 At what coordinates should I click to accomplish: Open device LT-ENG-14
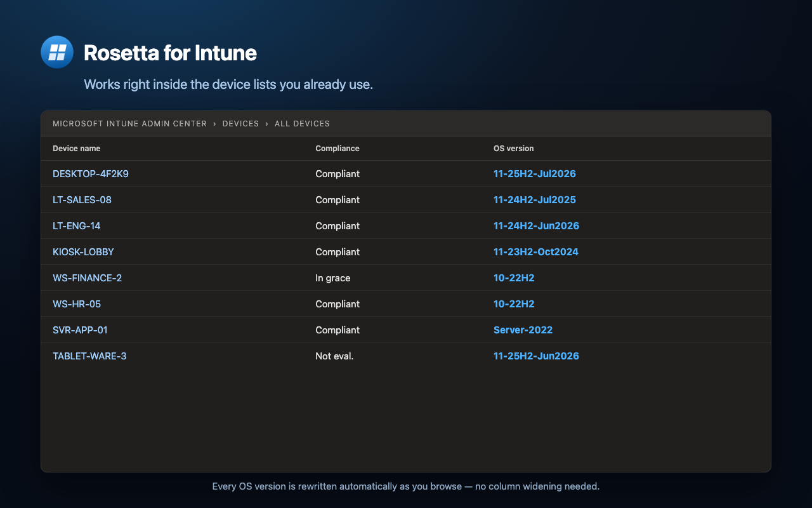point(77,226)
